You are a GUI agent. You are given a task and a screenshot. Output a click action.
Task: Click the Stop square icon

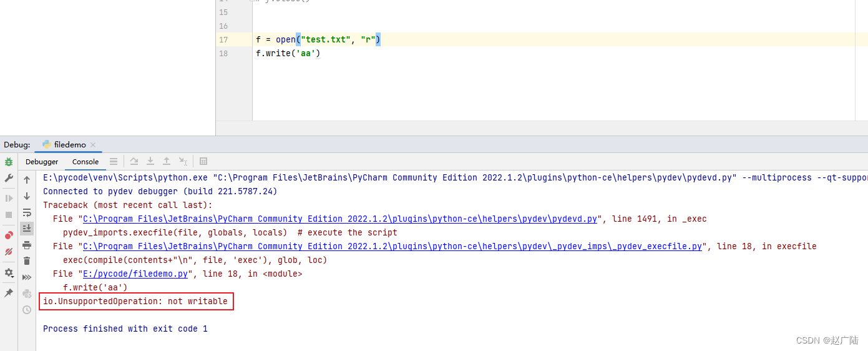tap(9, 214)
